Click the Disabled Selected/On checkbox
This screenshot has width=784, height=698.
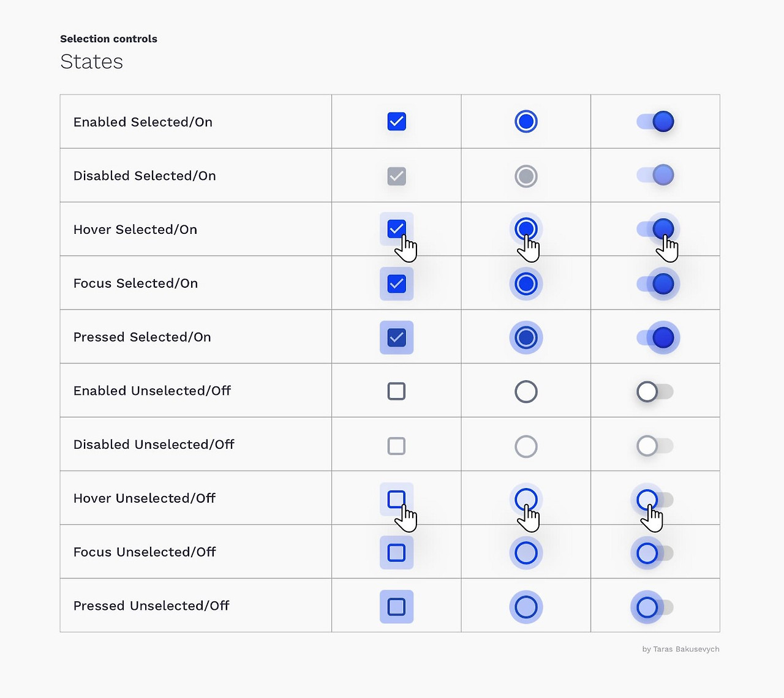click(x=396, y=175)
